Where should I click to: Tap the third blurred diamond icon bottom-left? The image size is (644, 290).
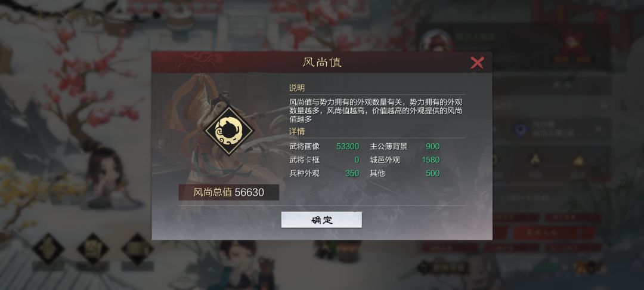tap(138, 249)
